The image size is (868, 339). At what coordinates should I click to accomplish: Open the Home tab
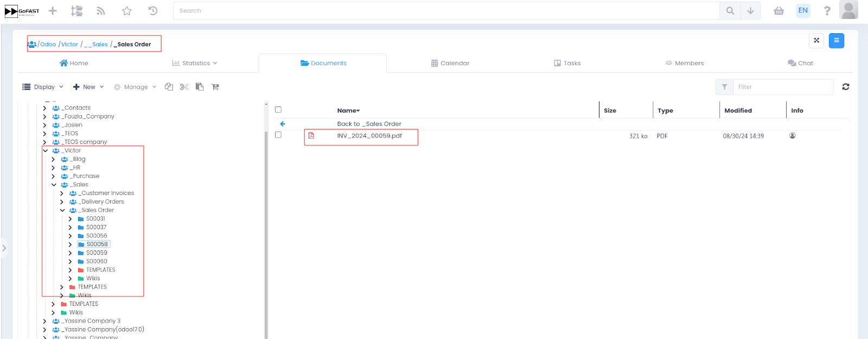[74, 63]
